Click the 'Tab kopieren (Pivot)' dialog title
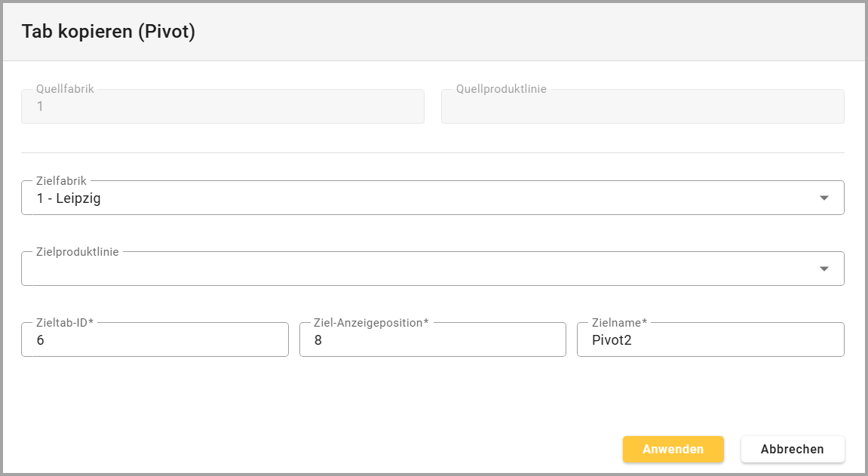The image size is (868, 476). point(109,32)
